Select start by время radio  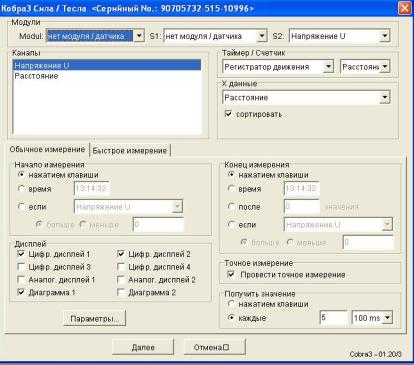point(21,189)
